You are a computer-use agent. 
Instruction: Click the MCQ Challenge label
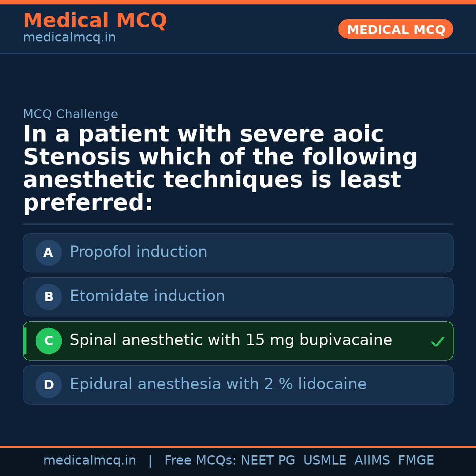[x=71, y=115]
